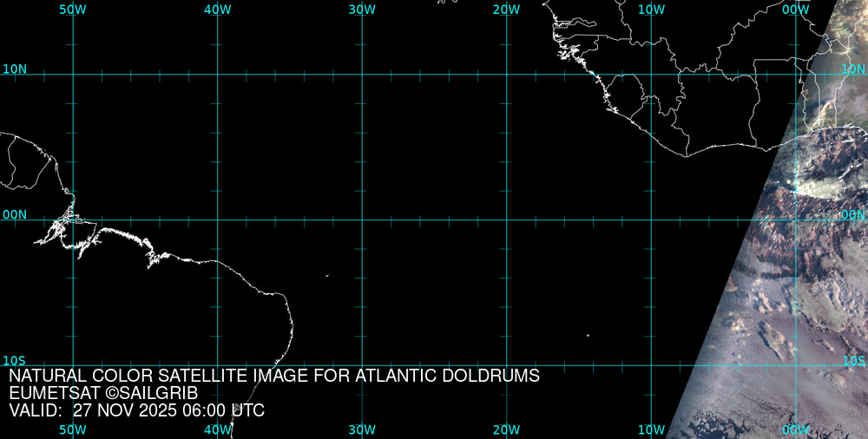Click the top 50W longitude label
868x439 pixels.
pos(73,9)
